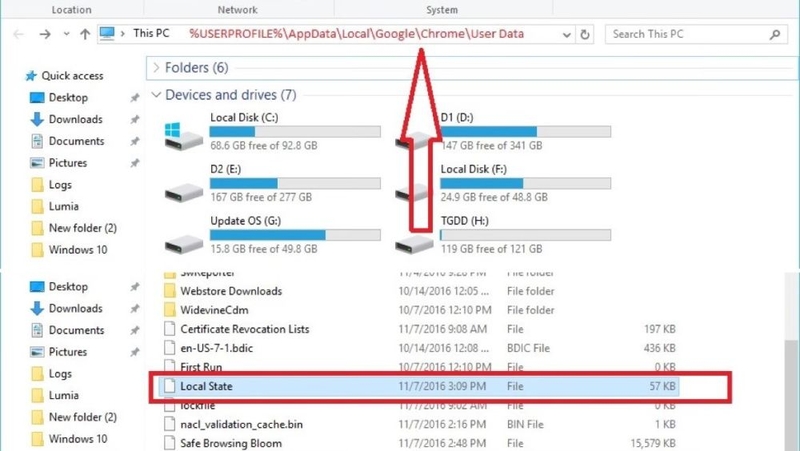Select the Update OS (G:) drive icon

(x=184, y=244)
